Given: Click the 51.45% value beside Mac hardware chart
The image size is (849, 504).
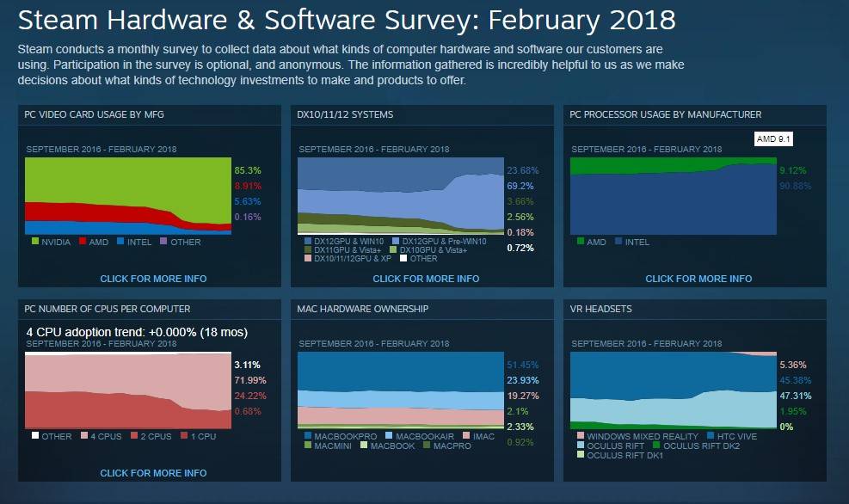Looking at the screenshot, I should tap(523, 365).
